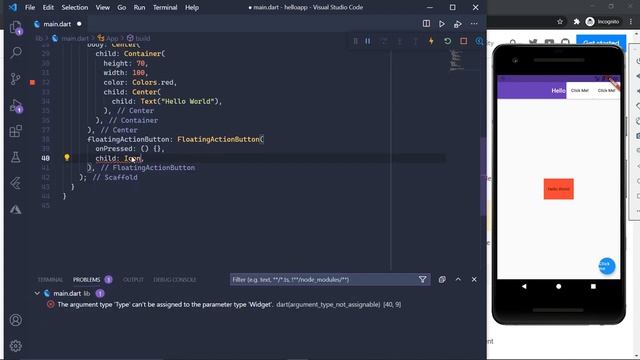The height and width of the screenshot is (360, 640).
Task: Click the Text("Hello World") code
Action: pos(180,101)
